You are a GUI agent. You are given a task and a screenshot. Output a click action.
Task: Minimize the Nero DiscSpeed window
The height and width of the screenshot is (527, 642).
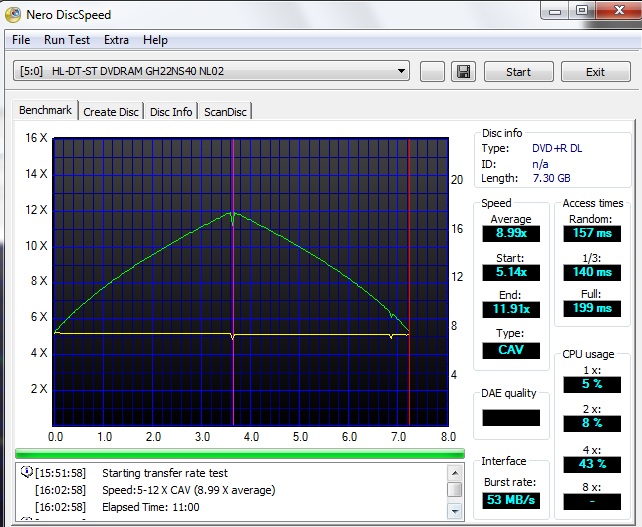tap(555, 11)
